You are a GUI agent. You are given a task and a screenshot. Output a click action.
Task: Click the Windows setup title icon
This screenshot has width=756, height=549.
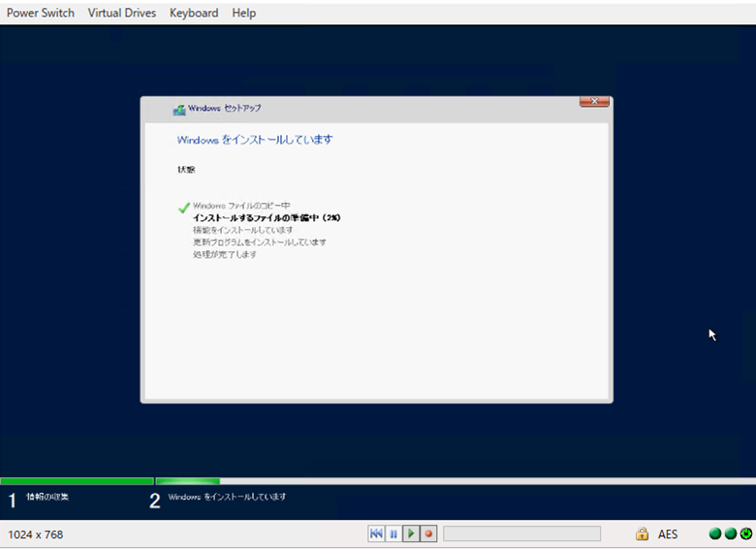(179, 110)
